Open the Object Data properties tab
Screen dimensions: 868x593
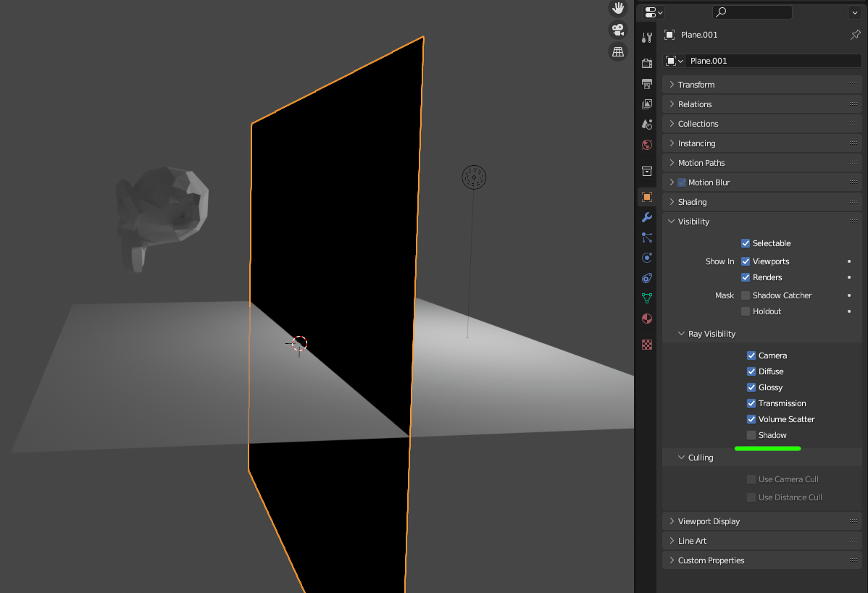[646, 298]
